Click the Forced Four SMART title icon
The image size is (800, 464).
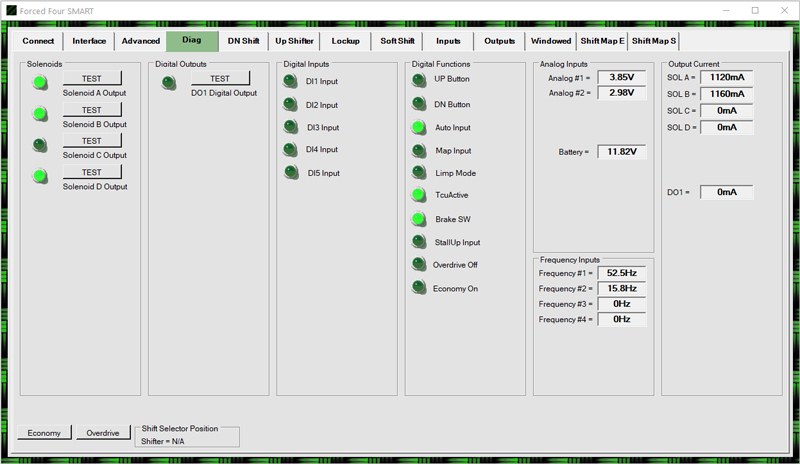click(11, 10)
